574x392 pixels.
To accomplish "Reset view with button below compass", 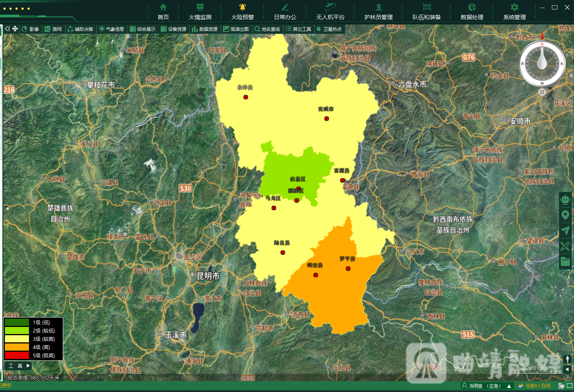I will tap(542, 92).
